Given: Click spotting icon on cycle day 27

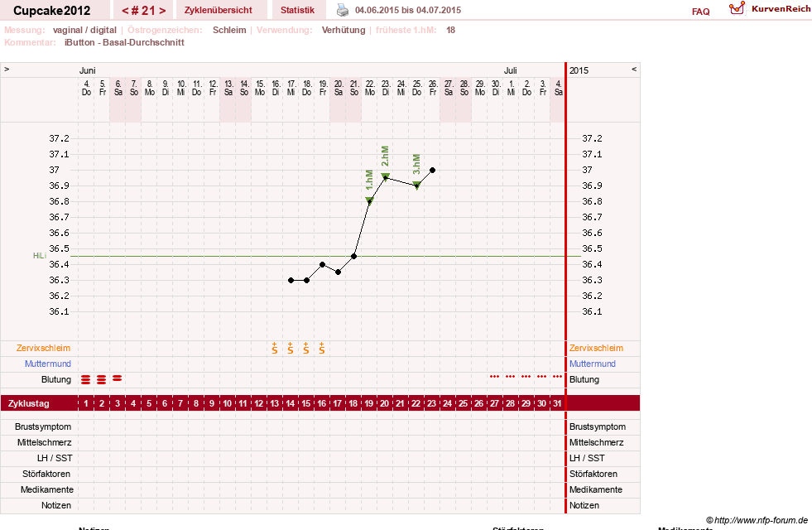Looking at the screenshot, I should coord(494,377).
